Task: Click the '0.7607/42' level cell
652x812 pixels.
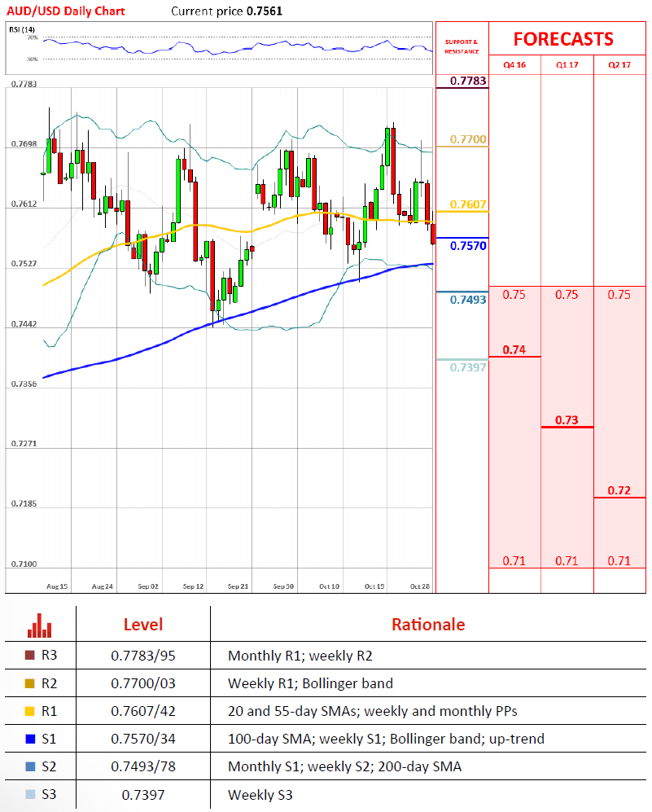Action: click(x=143, y=712)
